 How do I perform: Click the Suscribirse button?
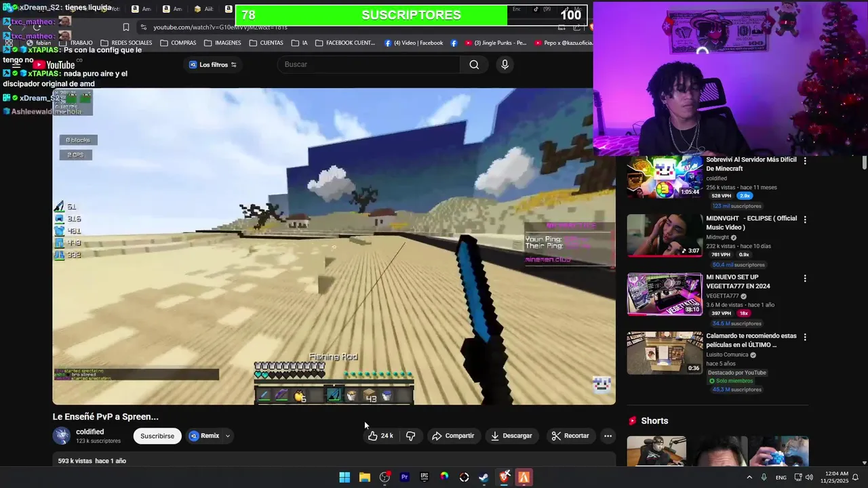click(157, 436)
